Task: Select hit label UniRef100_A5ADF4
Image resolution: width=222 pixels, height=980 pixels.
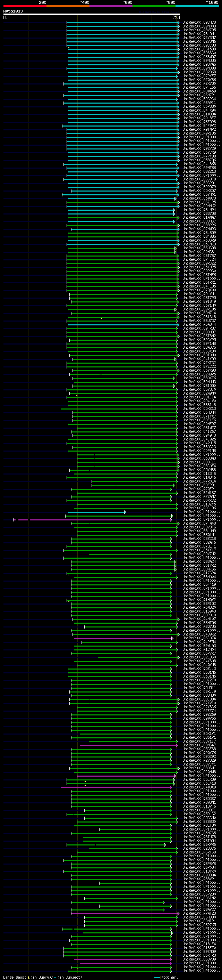Action: 199,324
